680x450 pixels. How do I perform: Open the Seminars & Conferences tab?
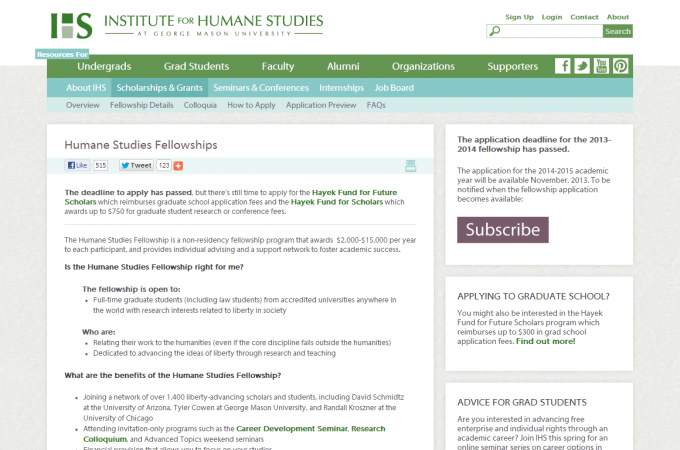pos(261,88)
